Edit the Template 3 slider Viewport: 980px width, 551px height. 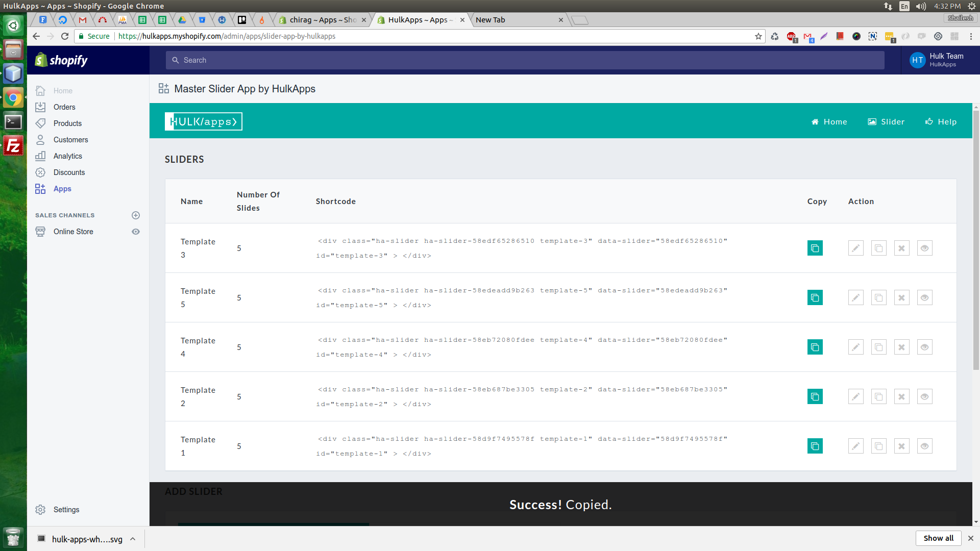click(856, 248)
